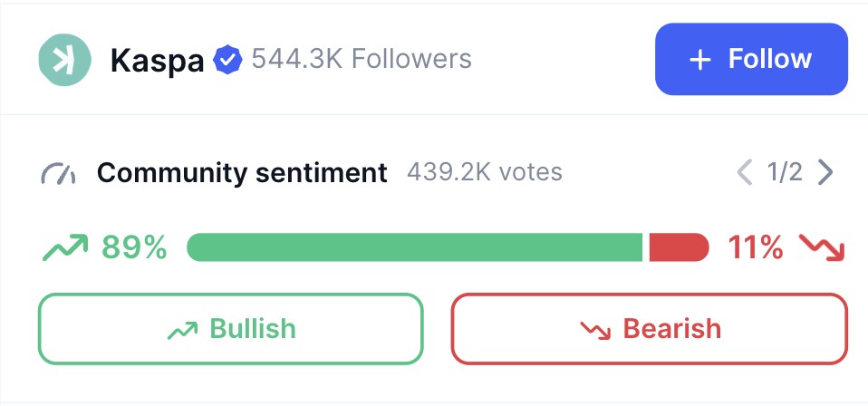Click the gauge icon beside Community sentiment

[x=58, y=172]
